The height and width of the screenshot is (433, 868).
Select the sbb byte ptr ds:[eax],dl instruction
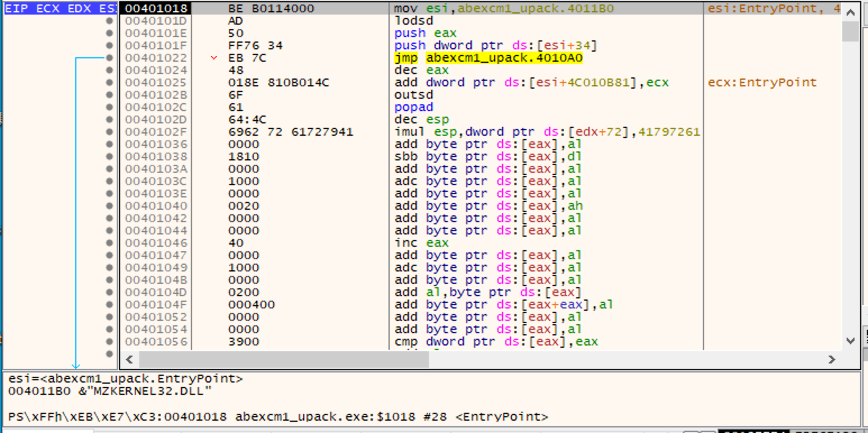[x=488, y=156]
